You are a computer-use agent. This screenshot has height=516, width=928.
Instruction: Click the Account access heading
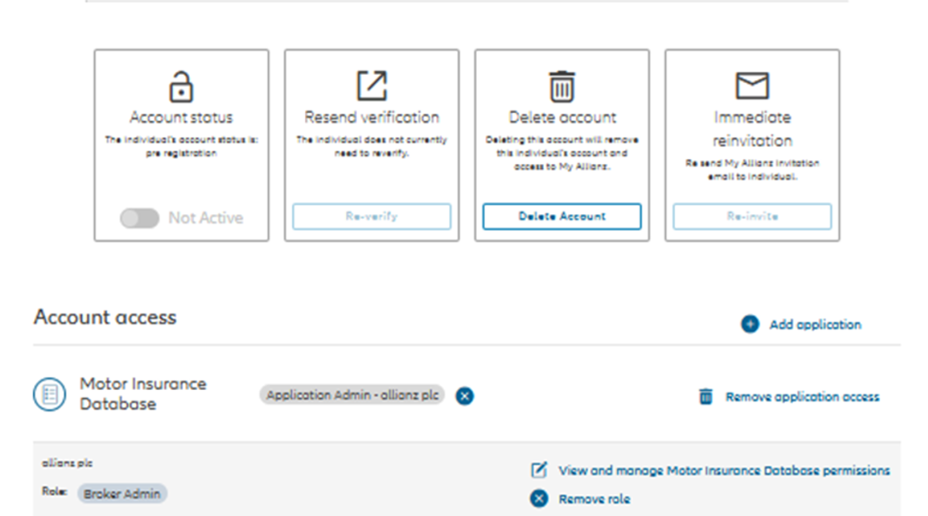(105, 317)
